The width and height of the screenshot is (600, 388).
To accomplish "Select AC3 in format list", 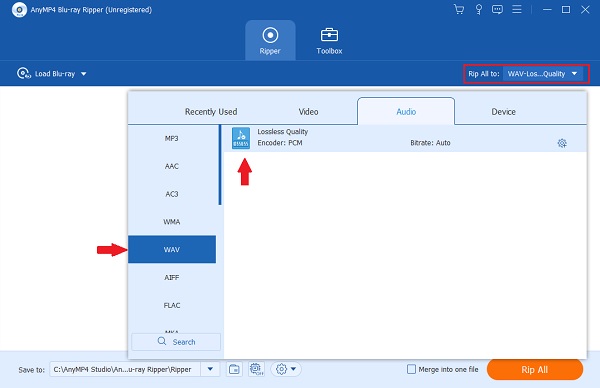I will point(172,194).
